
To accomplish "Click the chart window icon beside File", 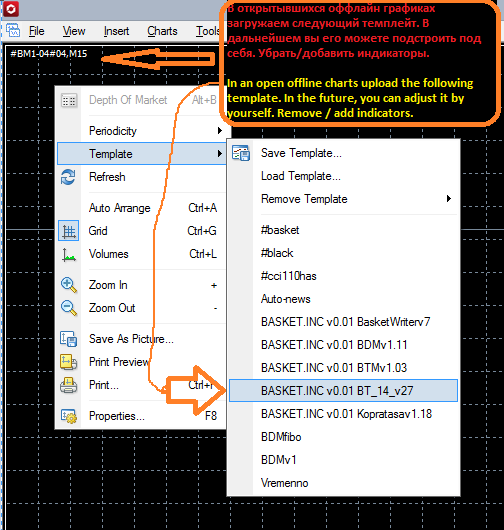I will [13, 30].
